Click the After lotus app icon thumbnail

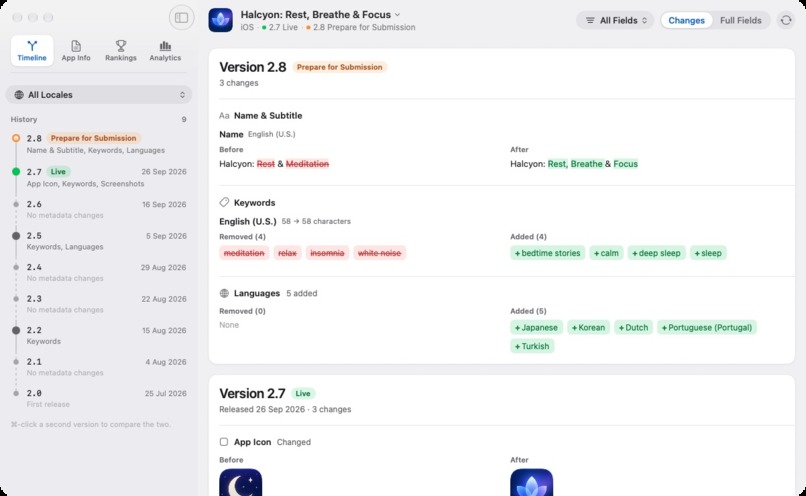532,482
